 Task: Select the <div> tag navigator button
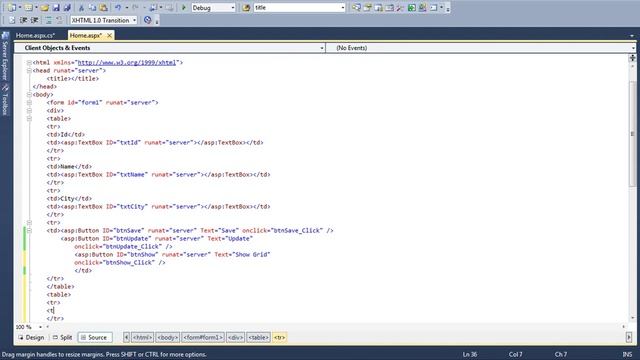click(x=236, y=338)
